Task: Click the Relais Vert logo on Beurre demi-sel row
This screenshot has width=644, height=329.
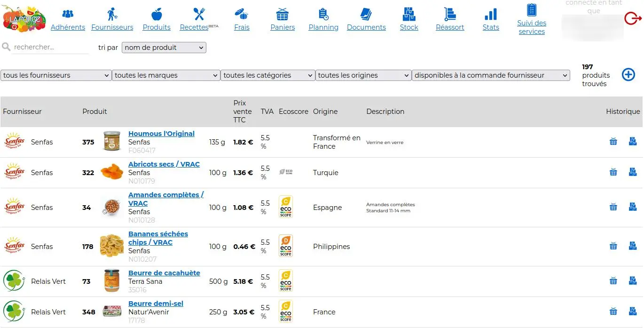Action: tap(14, 312)
